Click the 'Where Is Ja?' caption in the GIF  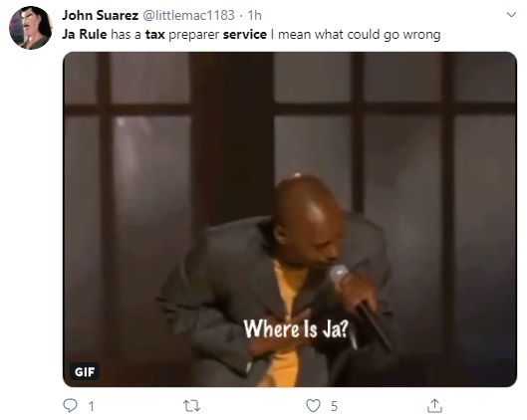296,328
